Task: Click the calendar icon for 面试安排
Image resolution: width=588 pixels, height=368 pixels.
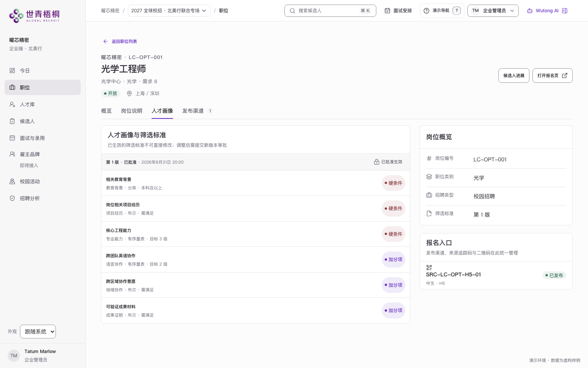Action: [x=387, y=11]
